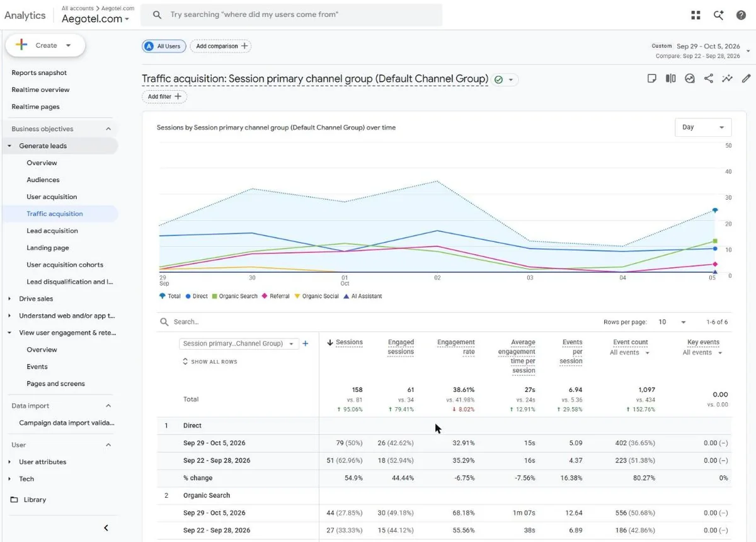
Task: Expand the Drive sales group
Action: coord(9,299)
